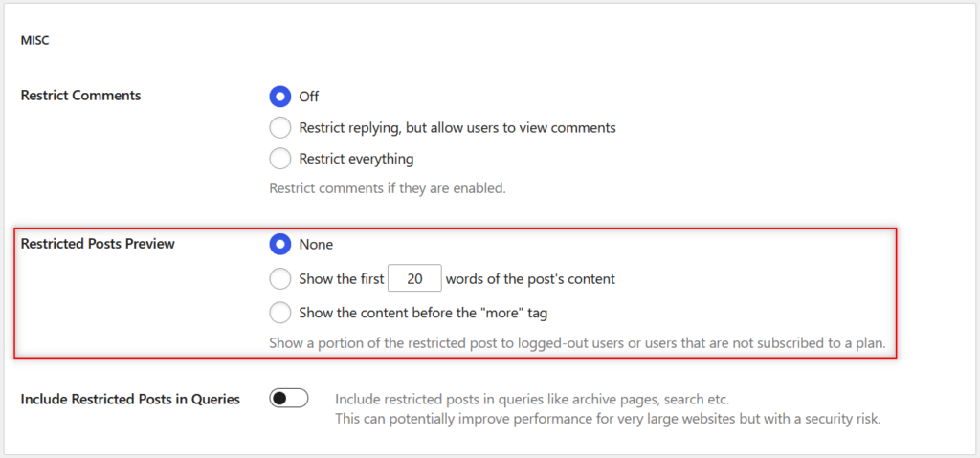Click the "Off" option label text
Viewport: 980px width, 458px height.
(309, 97)
